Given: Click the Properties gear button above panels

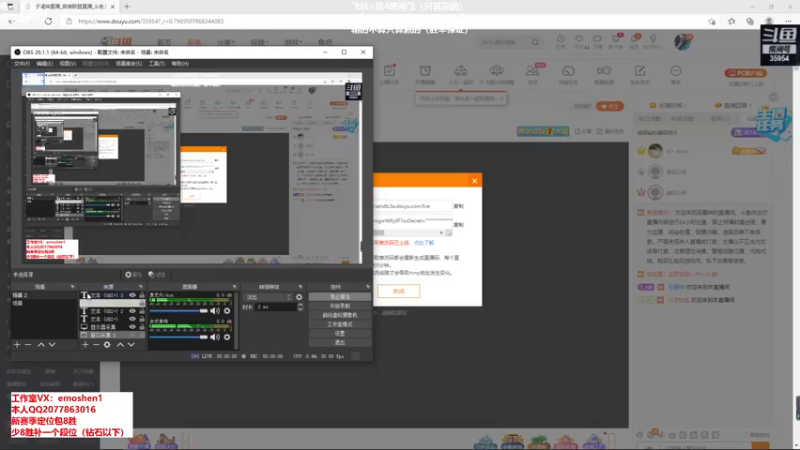Looking at the screenshot, I should (134, 274).
